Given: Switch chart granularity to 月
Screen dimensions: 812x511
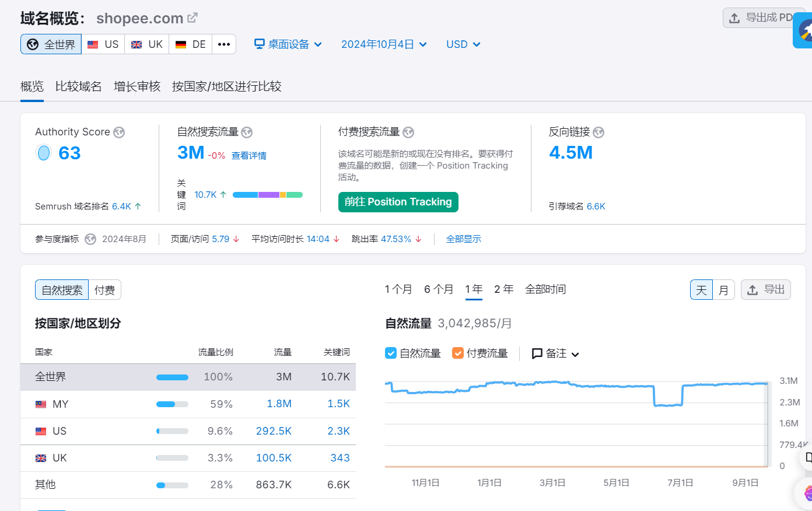Looking at the screenshot, I should [723, 290].
